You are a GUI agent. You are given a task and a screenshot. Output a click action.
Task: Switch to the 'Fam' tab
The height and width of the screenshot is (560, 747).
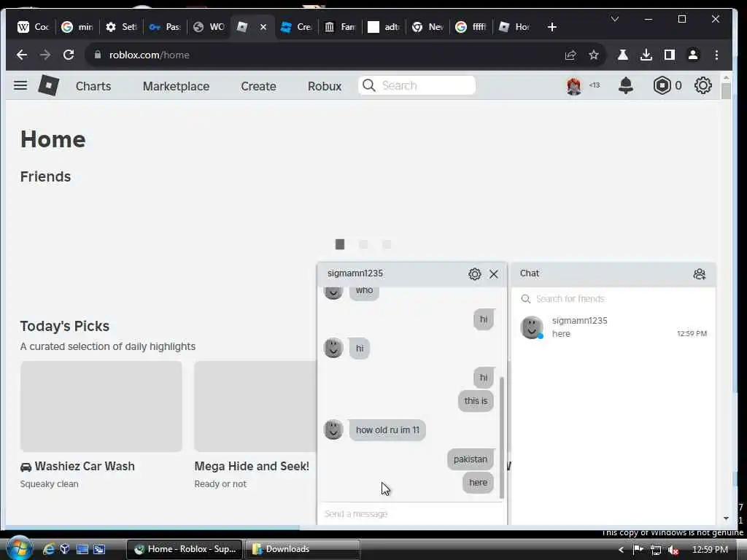(340, 27)
